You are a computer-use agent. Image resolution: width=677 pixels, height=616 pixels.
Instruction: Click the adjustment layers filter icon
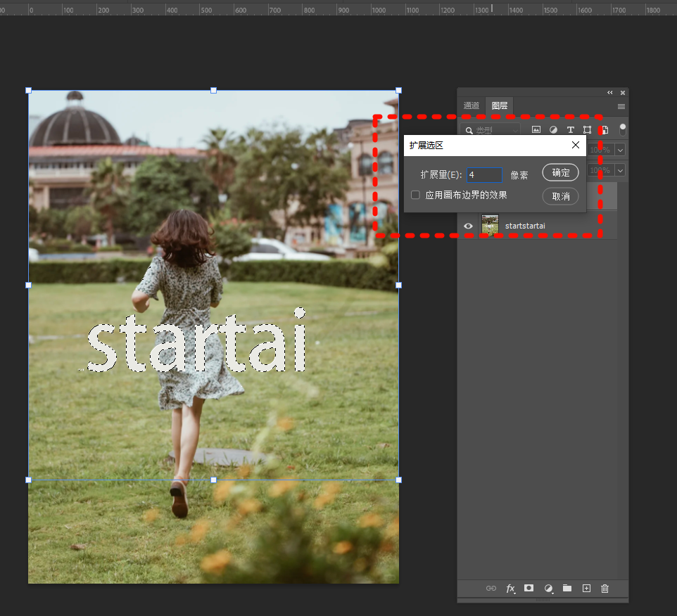tap(553, 129)
